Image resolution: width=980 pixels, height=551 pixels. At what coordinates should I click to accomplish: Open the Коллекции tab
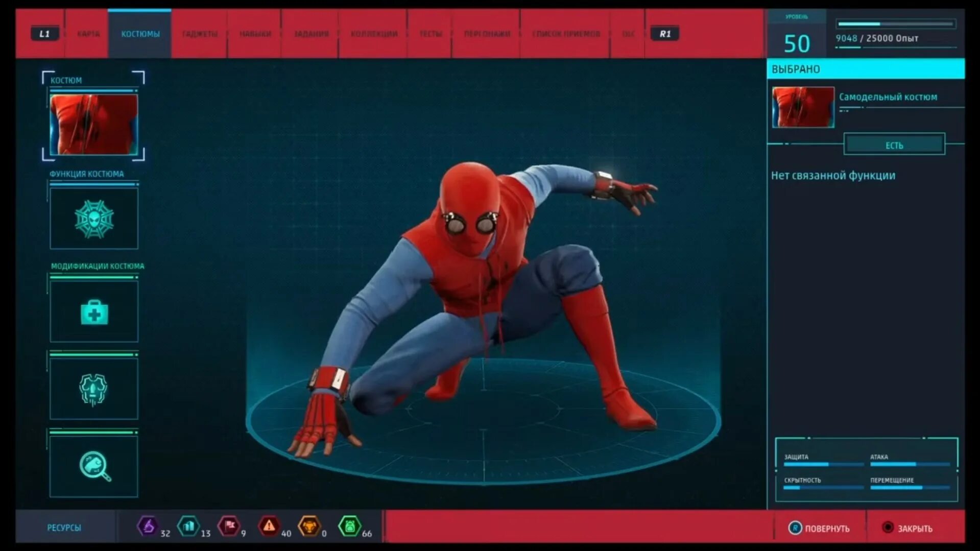[x=374, y=34]
